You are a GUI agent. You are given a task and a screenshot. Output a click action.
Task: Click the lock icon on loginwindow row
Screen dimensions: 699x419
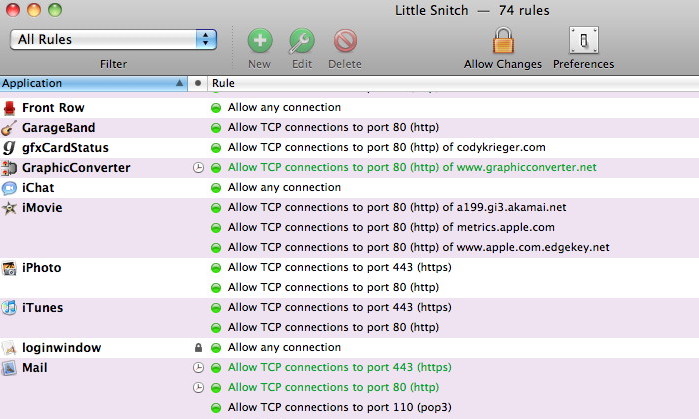click(x=198, y=347)
